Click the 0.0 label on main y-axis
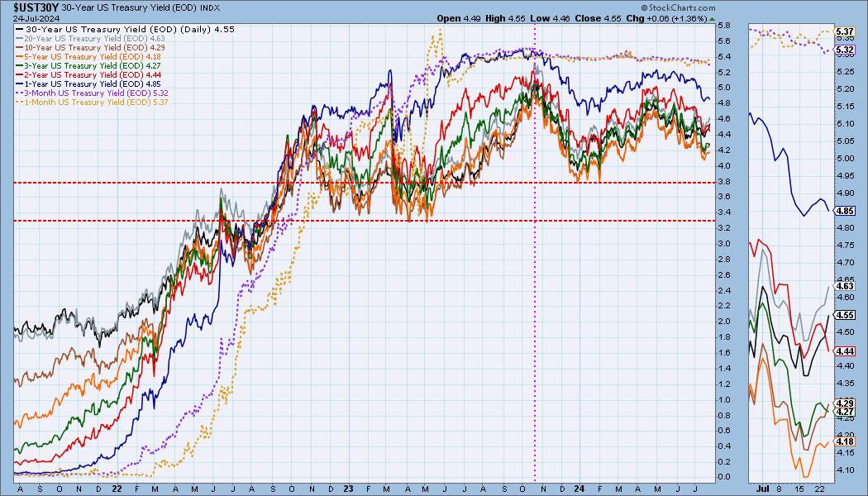This screenshot has height=496, width=868. 723,477
